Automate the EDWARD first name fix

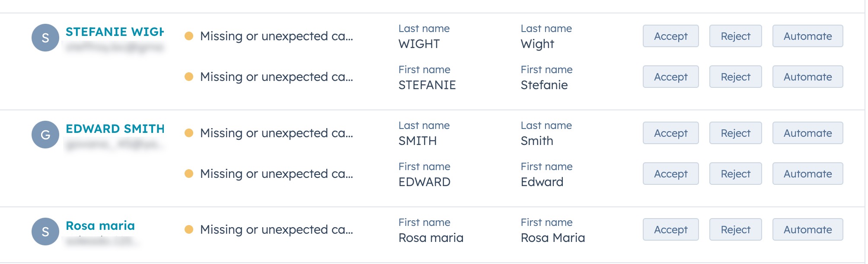tap(807, 174)
